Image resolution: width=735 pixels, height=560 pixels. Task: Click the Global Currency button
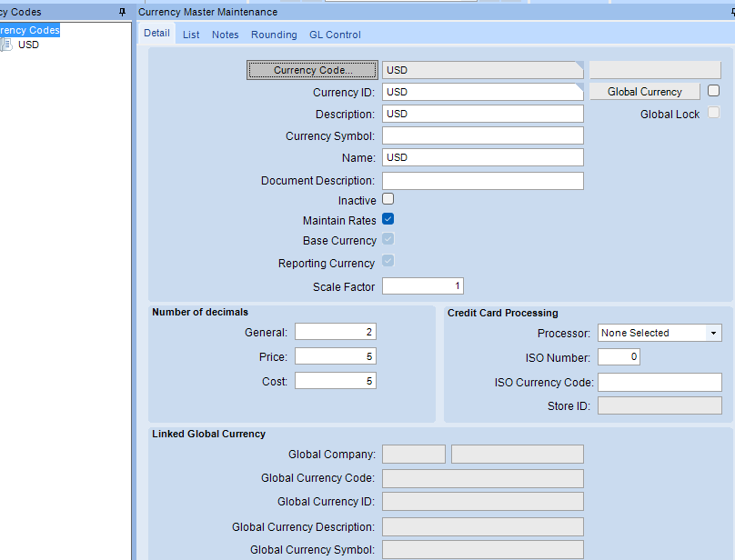pos(645,92)
